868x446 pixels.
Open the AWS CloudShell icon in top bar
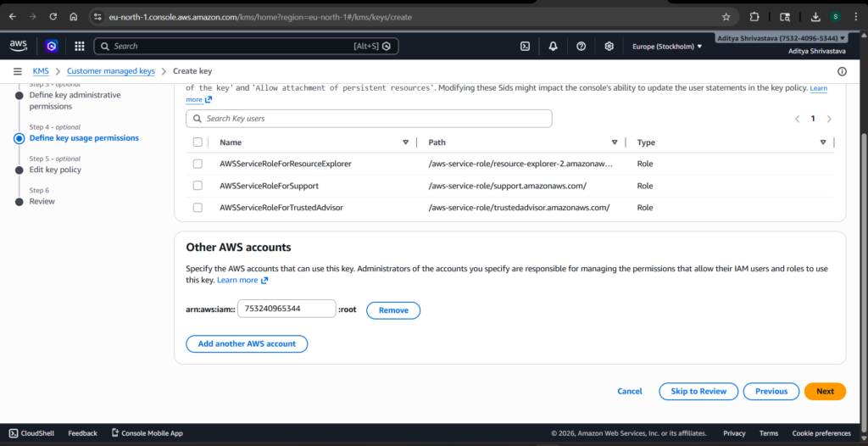pos(526,47)
